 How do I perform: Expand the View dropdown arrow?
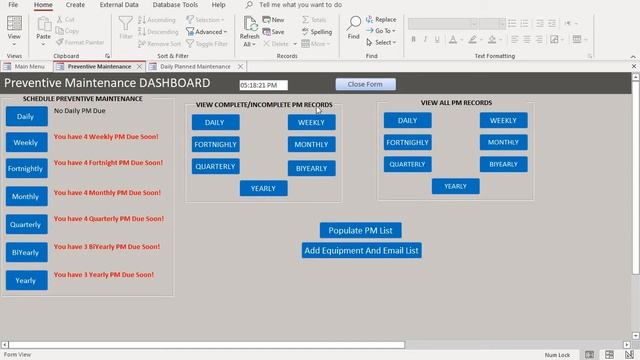coord(14,44)
